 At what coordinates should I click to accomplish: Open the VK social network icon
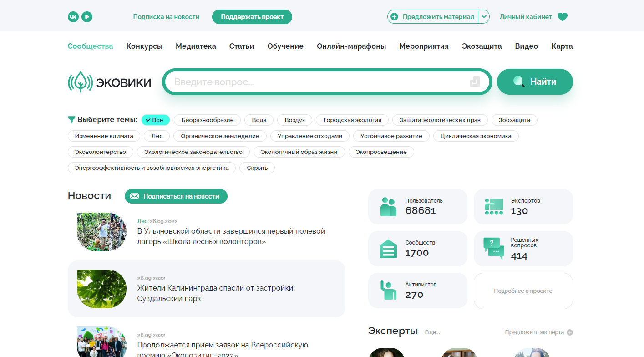click(73, 17)
